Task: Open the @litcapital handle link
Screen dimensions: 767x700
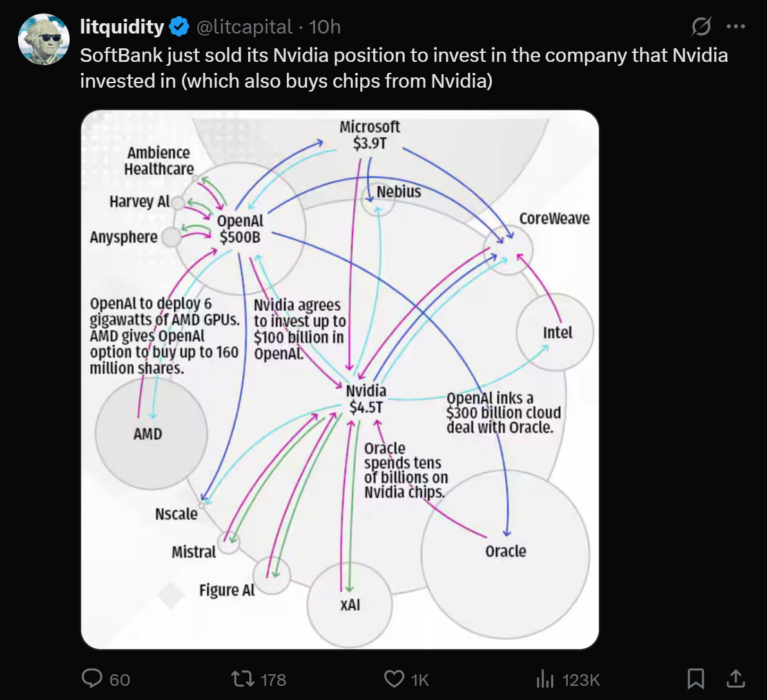Action: coord(244,27)
